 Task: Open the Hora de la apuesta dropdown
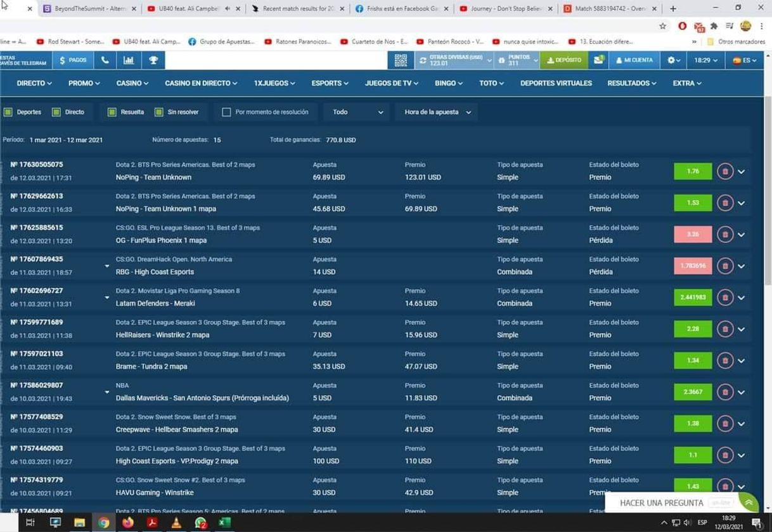437,112
